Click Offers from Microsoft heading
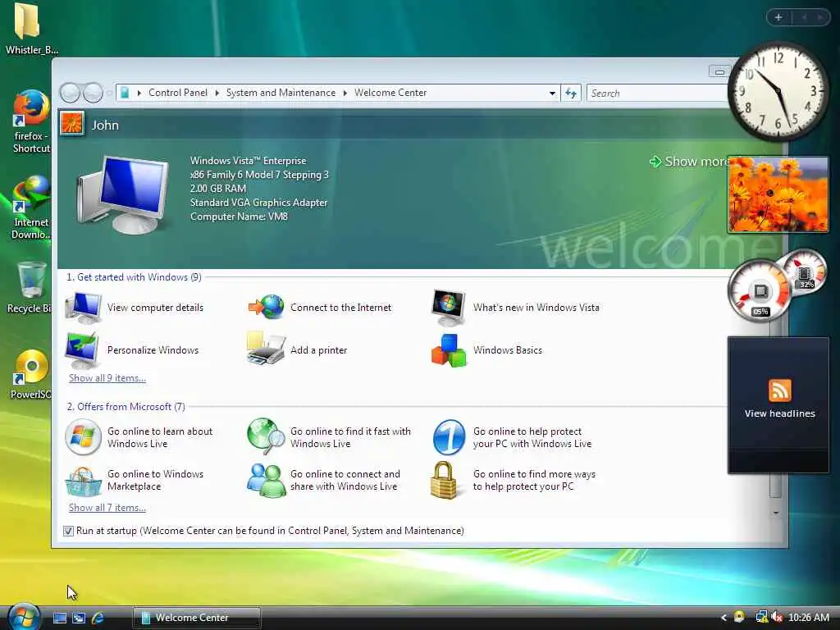The image size is (840, 630). point(126,407)
